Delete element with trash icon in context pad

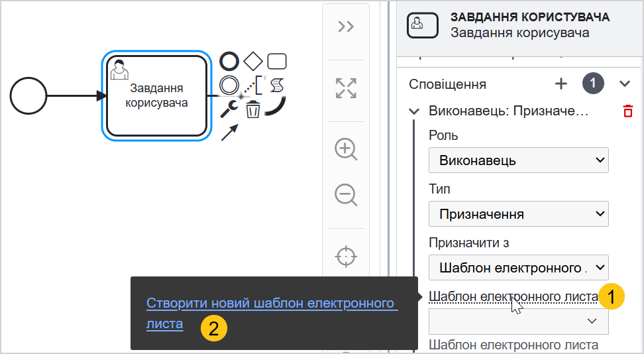click(x=253, y=109)
